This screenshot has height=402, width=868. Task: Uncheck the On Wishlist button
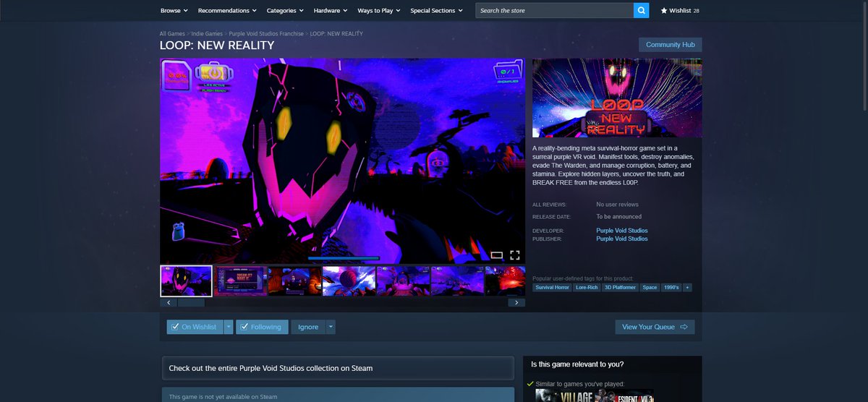[195, 327]
